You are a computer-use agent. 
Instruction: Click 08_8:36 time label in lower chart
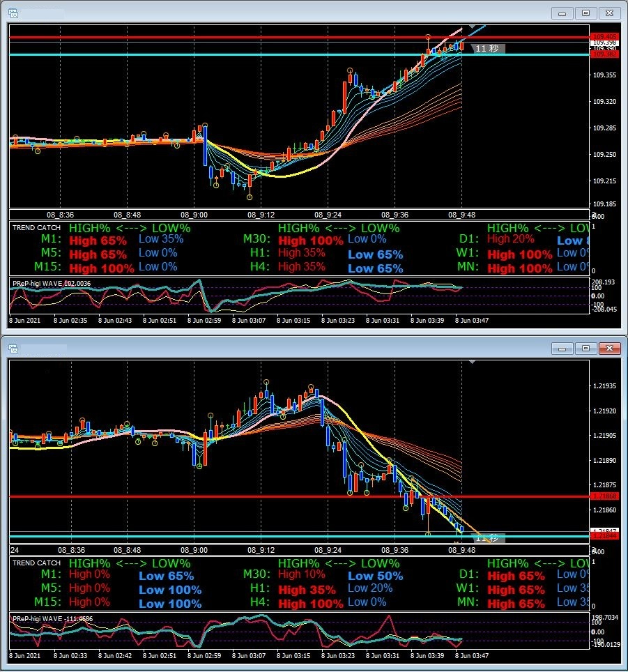coord(72,550)
